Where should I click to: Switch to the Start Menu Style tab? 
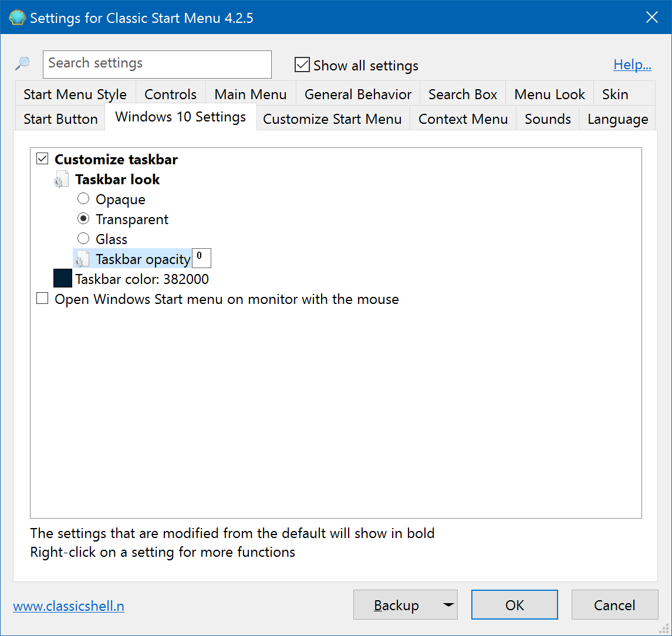click(75, 94)
